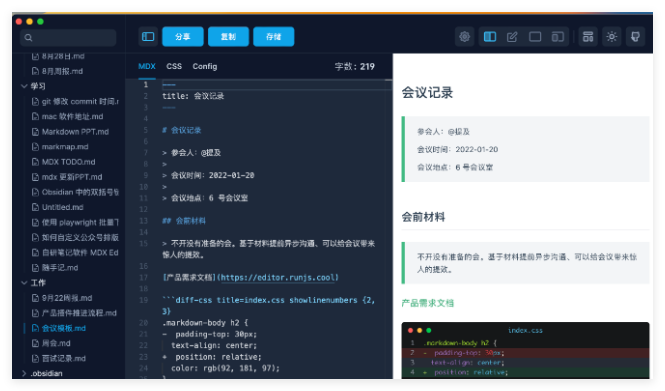This screenshot has height=391, width=665.
Task: Click editor line 'color: rgb(92, 181, 97);'
Action: click(x=225, y=368)
